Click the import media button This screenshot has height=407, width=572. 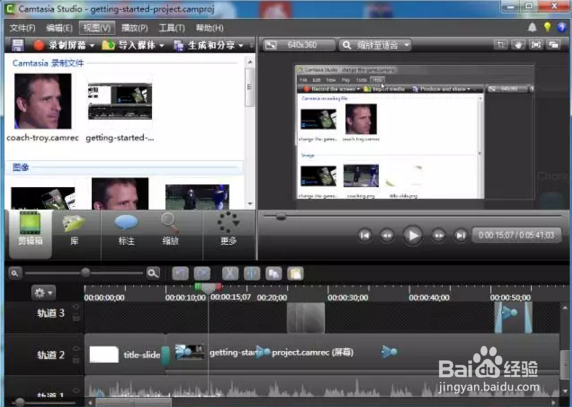(x=128, y=45)
